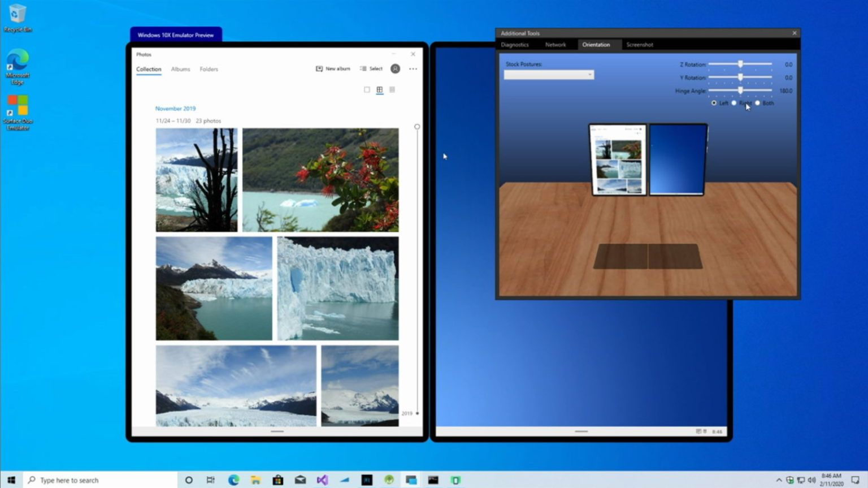Open the Screenshot tab

639,45
